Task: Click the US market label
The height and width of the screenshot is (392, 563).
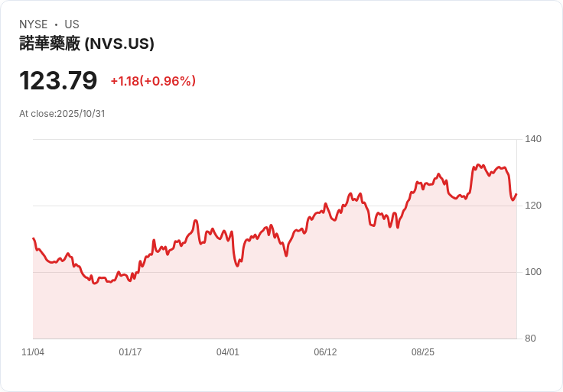Action: point(72,24)
